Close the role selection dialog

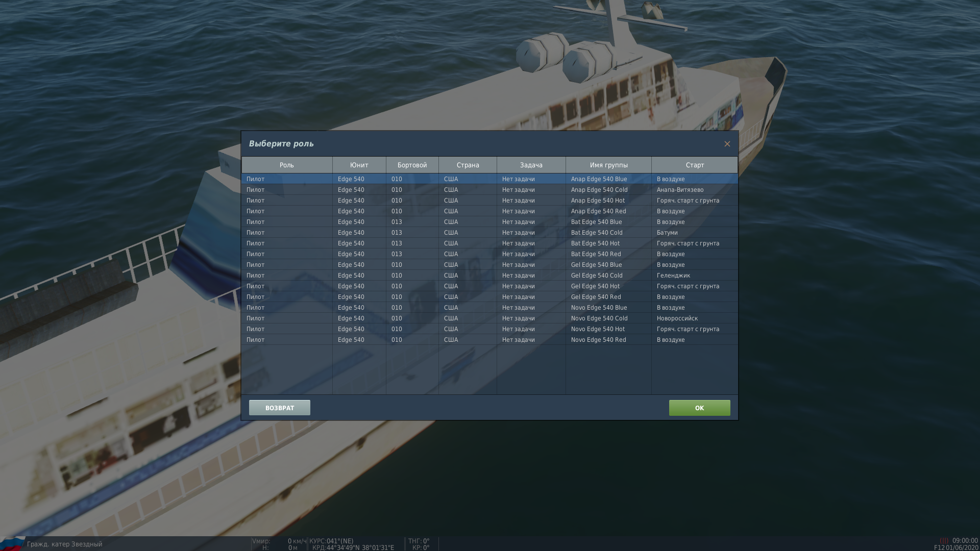(727, 144)
